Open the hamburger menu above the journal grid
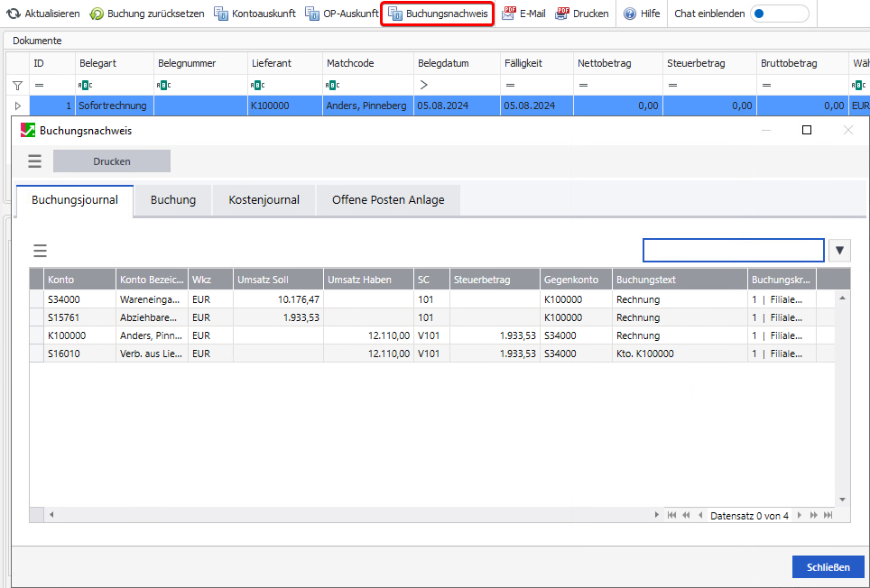The width and height of the screenshot is (870, 588). click(x=40, y=251)
